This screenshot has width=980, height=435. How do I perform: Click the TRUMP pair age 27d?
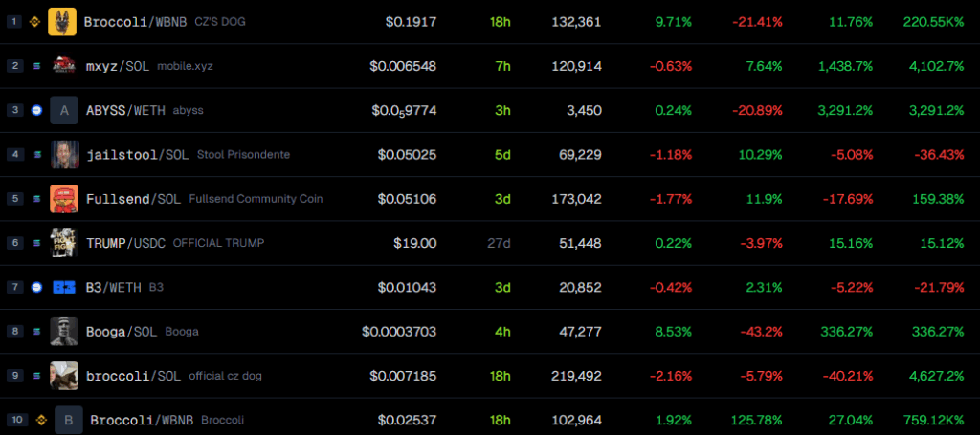click(499, 244)
